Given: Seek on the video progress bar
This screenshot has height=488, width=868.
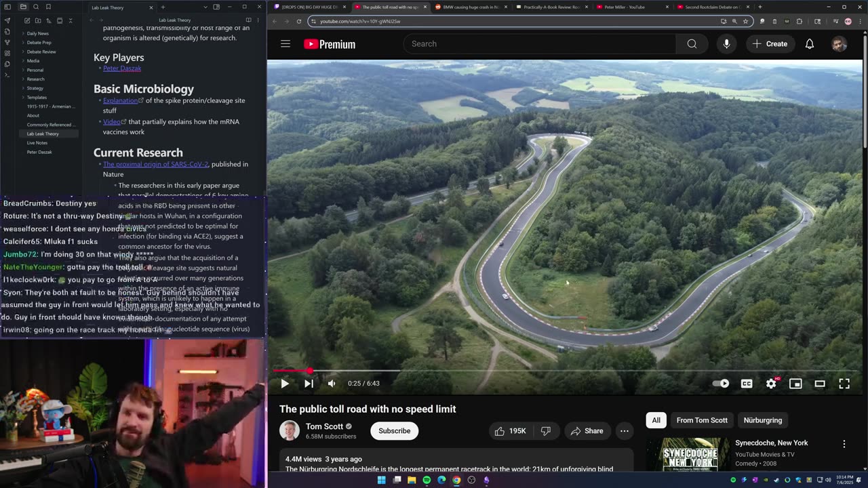Looking at the screenshot, I should [566, 371].
